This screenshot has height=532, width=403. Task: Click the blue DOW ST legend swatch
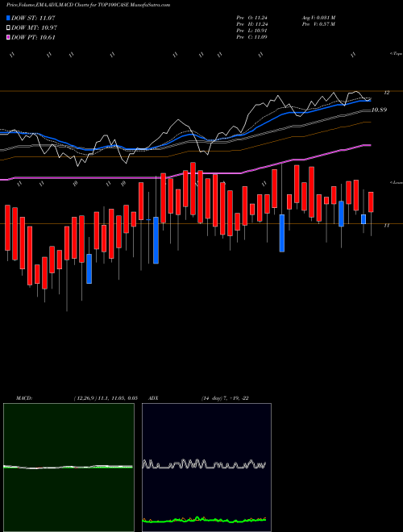click(x=8, y=18)
